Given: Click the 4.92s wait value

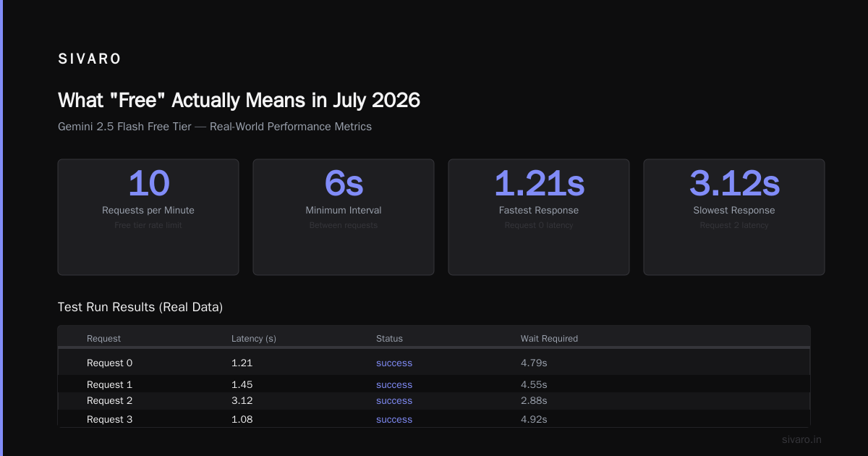Looking at the screenshot, I should [x=534, y=419].
